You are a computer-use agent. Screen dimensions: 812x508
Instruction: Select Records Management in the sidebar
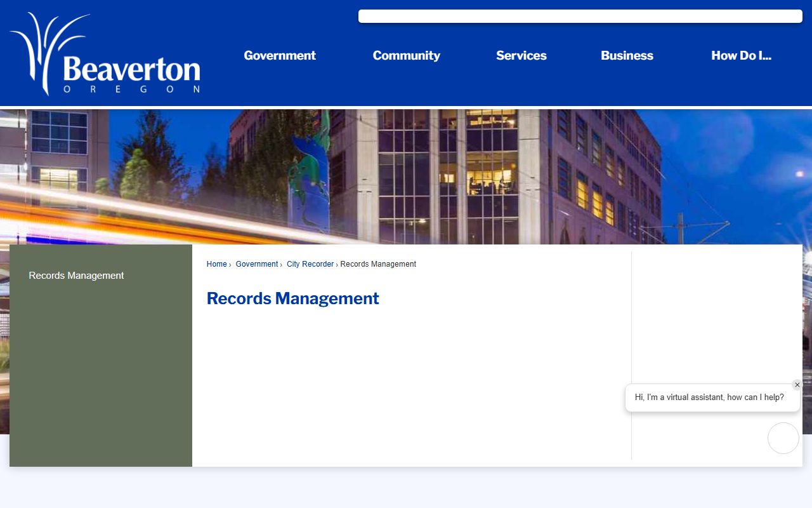pyautogui.click(x=76, y=276)
